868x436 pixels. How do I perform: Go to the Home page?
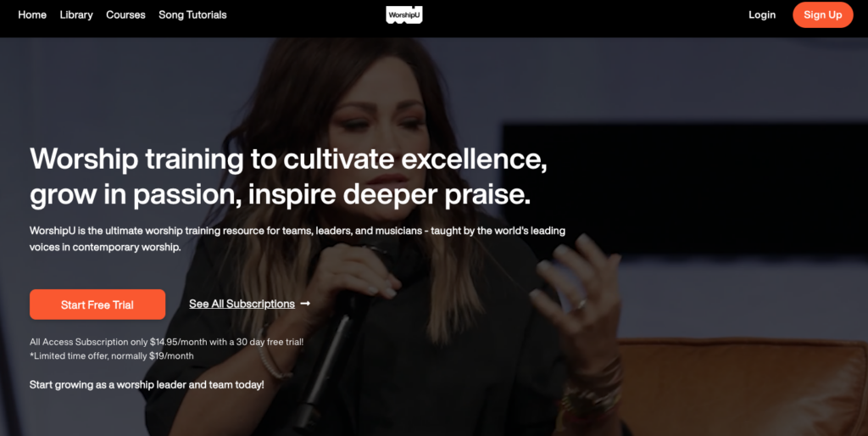(x=32, y=15)
